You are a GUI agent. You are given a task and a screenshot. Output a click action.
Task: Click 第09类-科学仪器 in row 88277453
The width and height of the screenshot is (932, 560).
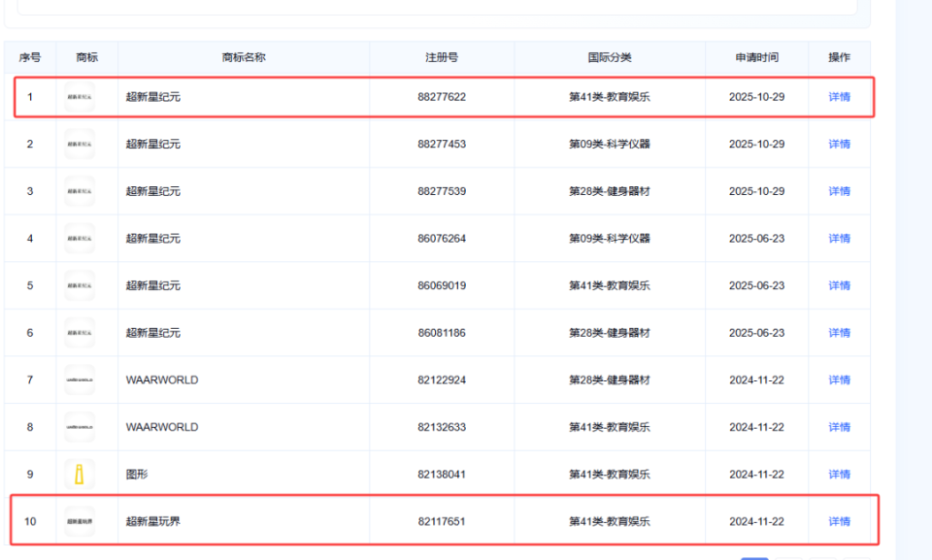(610, 144)
